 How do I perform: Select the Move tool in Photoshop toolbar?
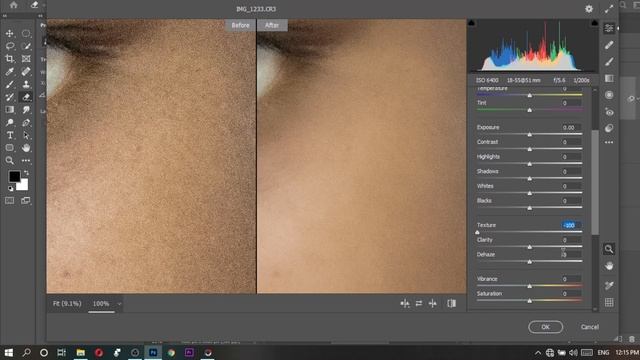coord(10,33)
